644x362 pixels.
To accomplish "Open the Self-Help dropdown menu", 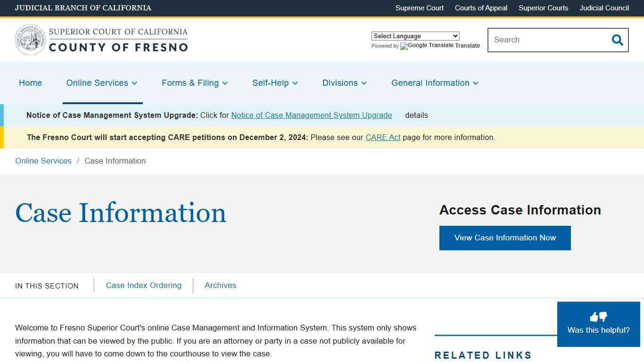I will tap(295, 83).
